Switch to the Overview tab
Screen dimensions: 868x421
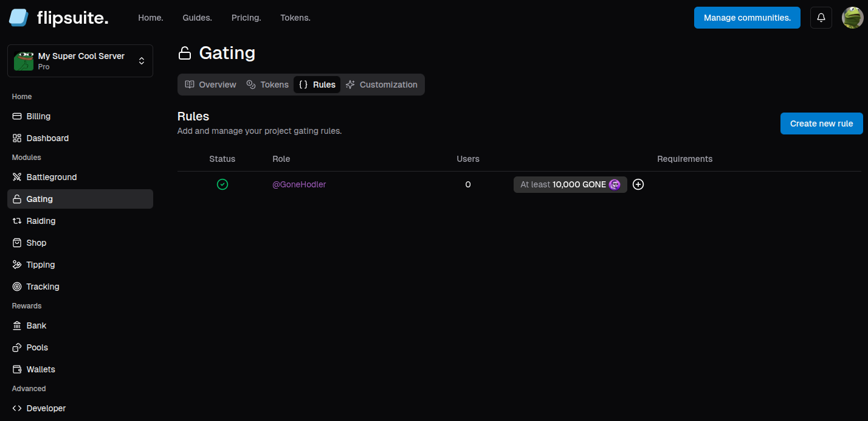point(210,85)
